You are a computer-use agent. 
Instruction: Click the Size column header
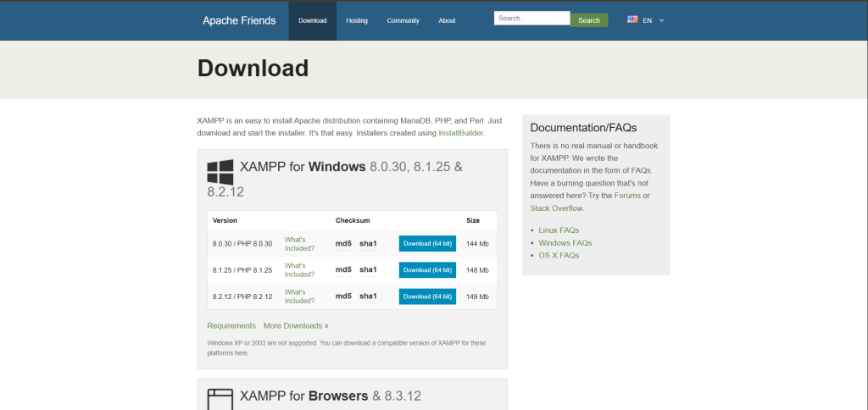[x=473, y=220]
